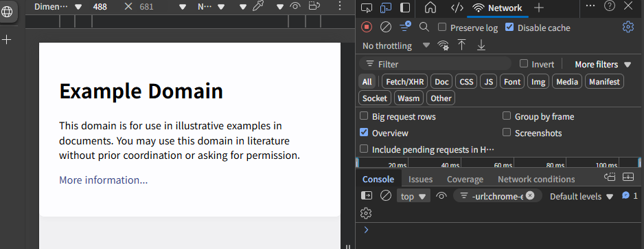Switch to the Coverage drawer tab

(x=465, y=179)
